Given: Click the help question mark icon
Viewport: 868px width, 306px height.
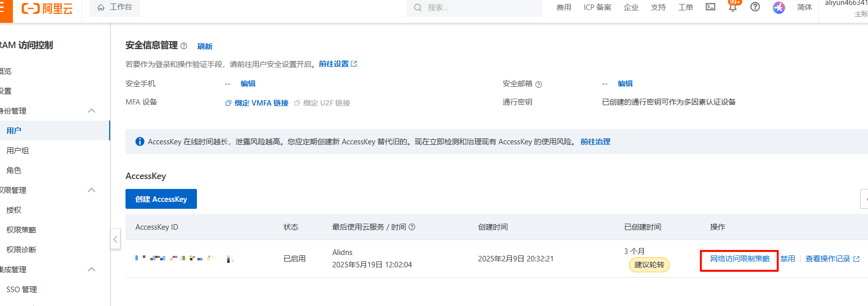Looking at the screenshot, I should [755, 7].
